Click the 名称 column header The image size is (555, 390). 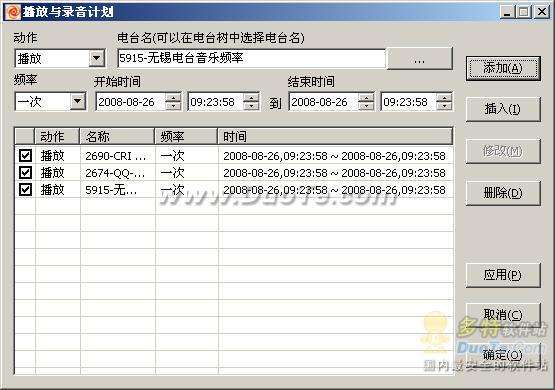pyautogui.click(x=118, y=137)
